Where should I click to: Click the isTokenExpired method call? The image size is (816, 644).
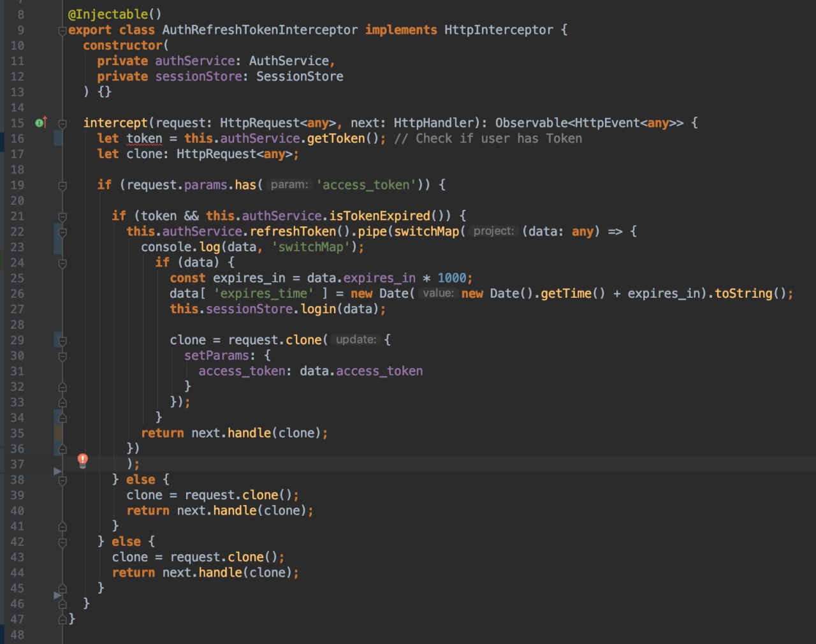coord(380,216)
